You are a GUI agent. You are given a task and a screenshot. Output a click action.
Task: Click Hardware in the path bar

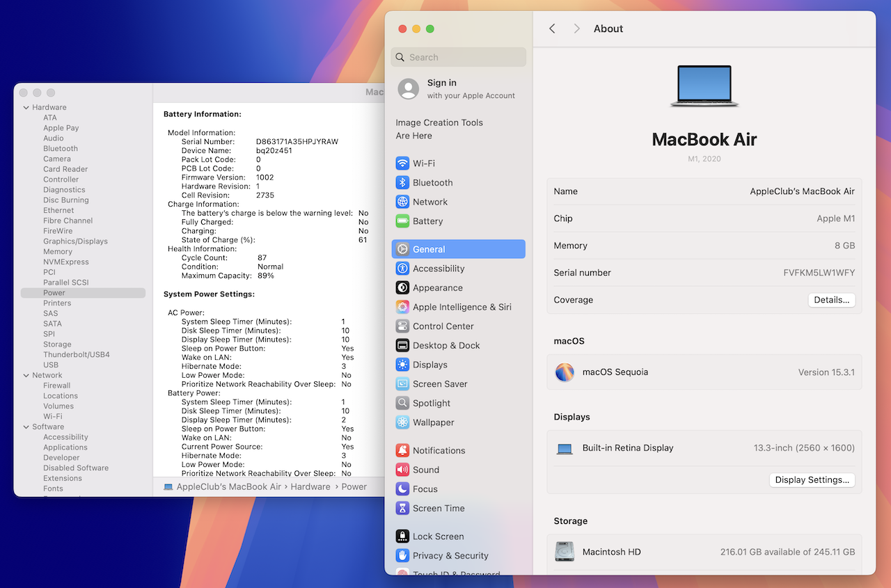[x=310, y=487]
